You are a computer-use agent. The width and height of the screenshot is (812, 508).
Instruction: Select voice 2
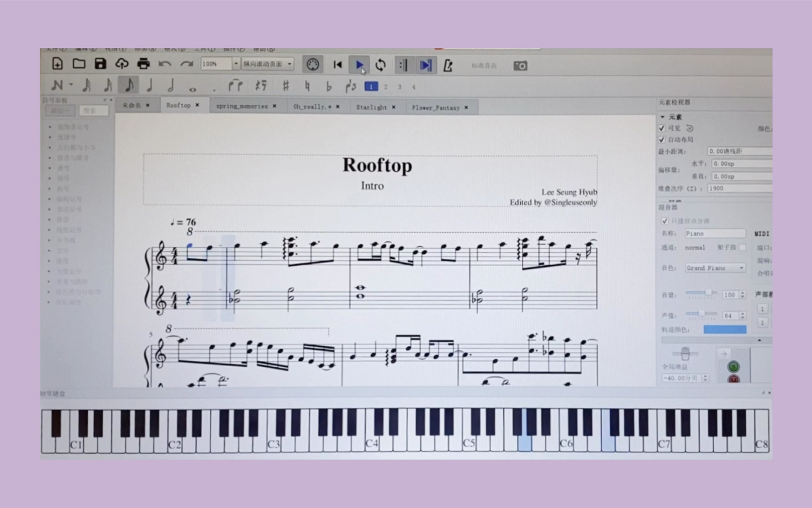click(x=386, y=87)
